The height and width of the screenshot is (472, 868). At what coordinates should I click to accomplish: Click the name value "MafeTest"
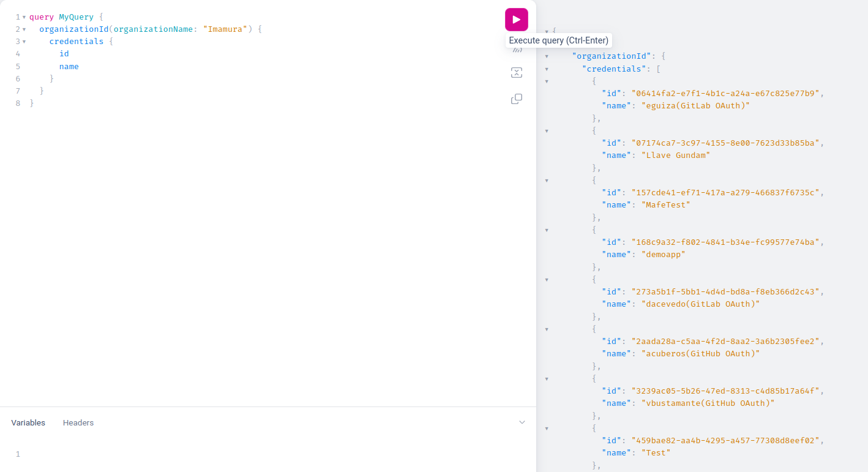(666, 204)
